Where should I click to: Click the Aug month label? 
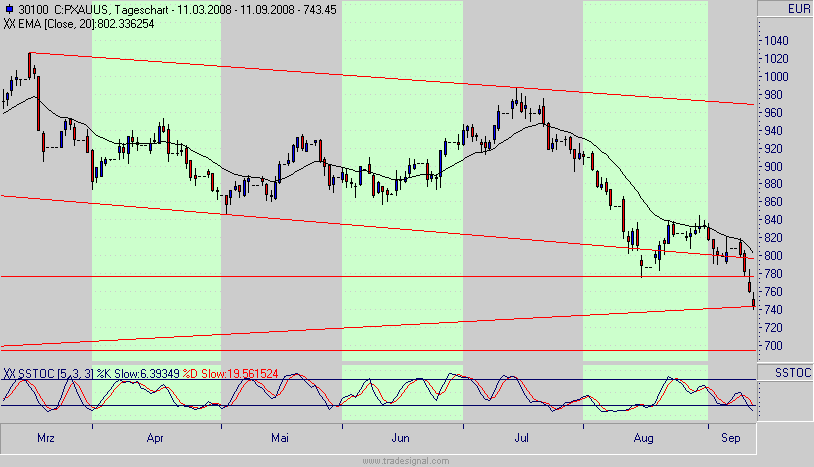pos(643,438)
